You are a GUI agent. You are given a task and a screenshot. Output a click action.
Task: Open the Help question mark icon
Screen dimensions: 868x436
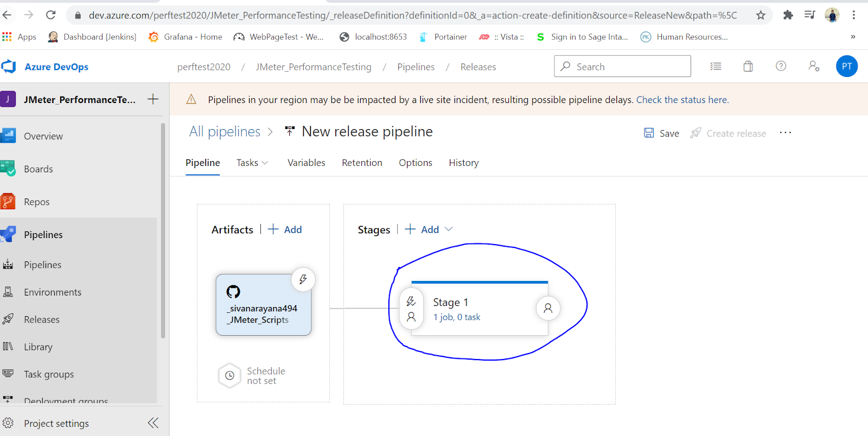pyautogui.click(x=781, y=66)
